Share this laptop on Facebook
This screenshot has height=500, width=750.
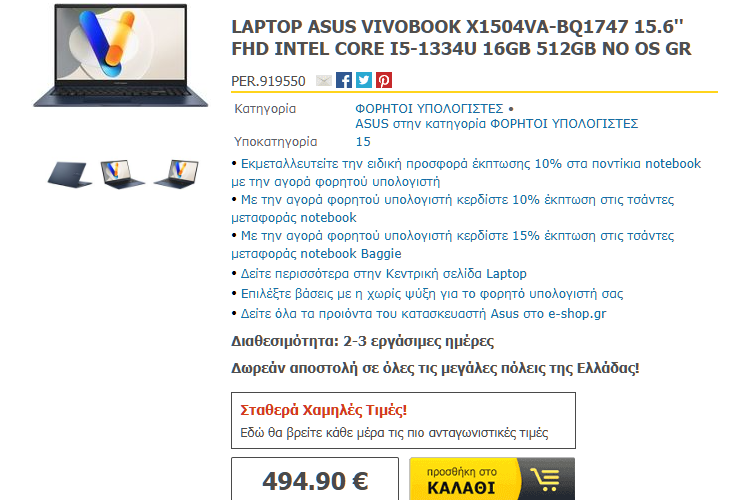343,80
